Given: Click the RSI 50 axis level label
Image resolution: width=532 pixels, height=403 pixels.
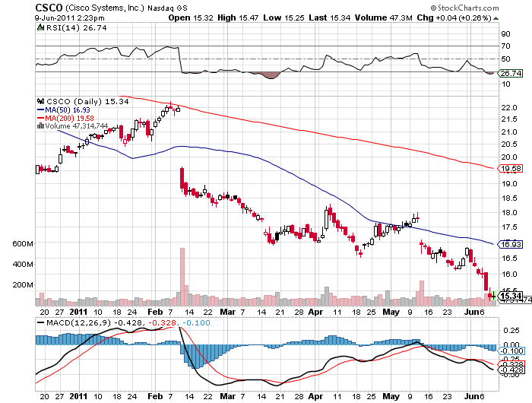Looking at the screenshot, I should [505, 59].
